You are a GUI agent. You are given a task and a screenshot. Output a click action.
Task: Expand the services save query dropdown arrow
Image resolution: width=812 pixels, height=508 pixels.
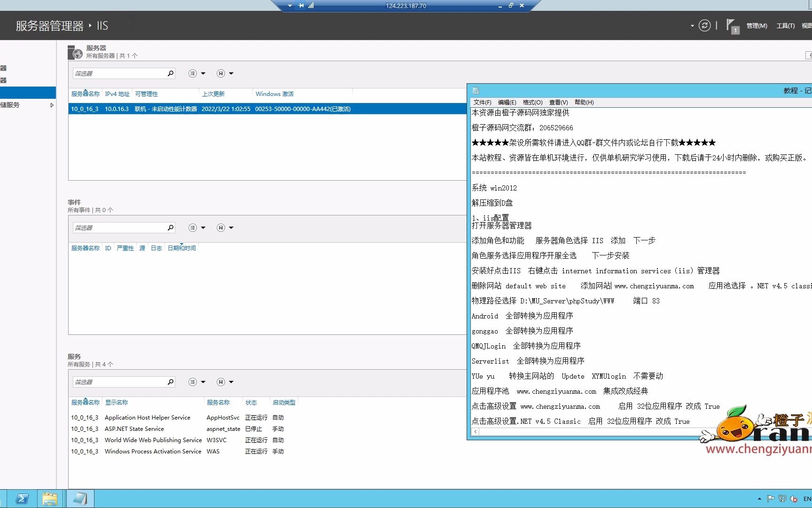click(x=231, y=382)
